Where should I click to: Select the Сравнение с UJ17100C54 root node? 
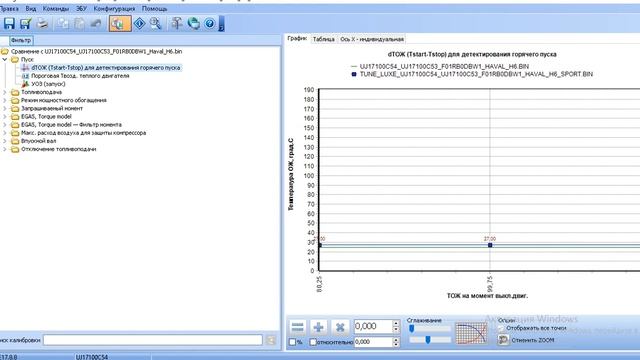click(x=96, y=51)
